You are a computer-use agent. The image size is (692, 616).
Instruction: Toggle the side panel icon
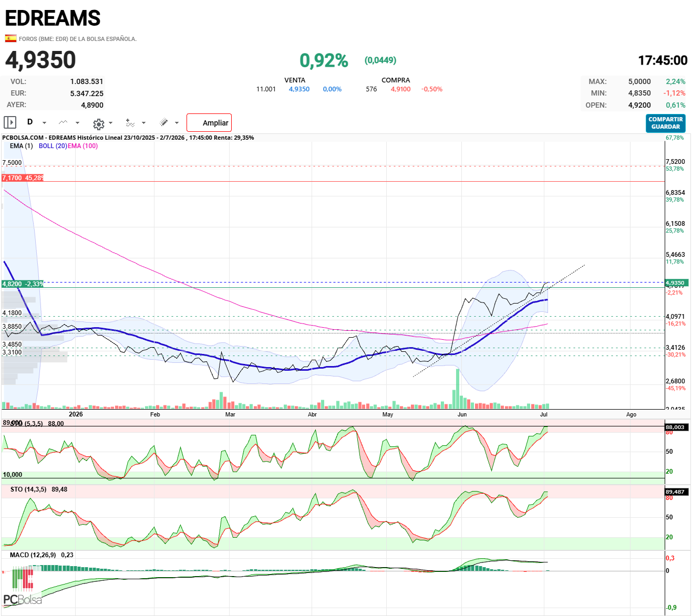click(10, 122)
